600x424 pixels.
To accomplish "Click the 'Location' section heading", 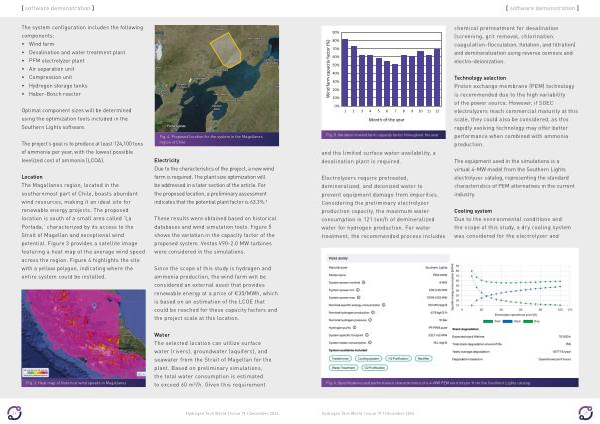I will tap(32, 177).
